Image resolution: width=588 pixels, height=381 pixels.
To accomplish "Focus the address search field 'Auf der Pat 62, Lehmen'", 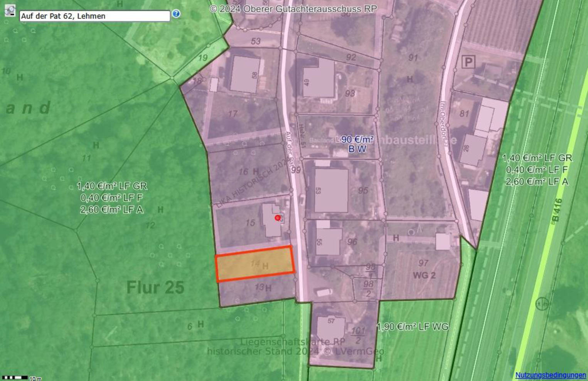I will pos(94,16).
